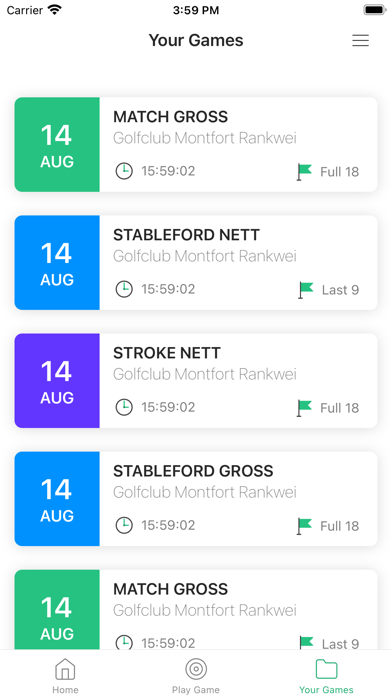Click the Your Games page heading

coord(196,40)
